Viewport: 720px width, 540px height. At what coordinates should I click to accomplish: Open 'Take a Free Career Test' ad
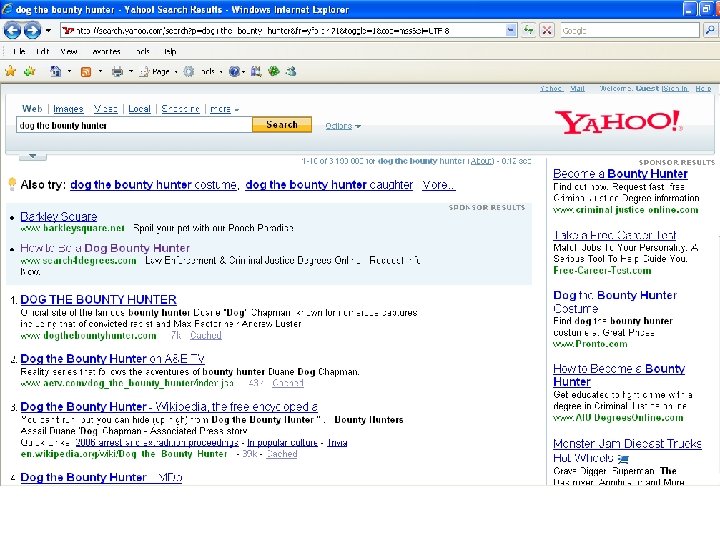click(x=614, y=235)
